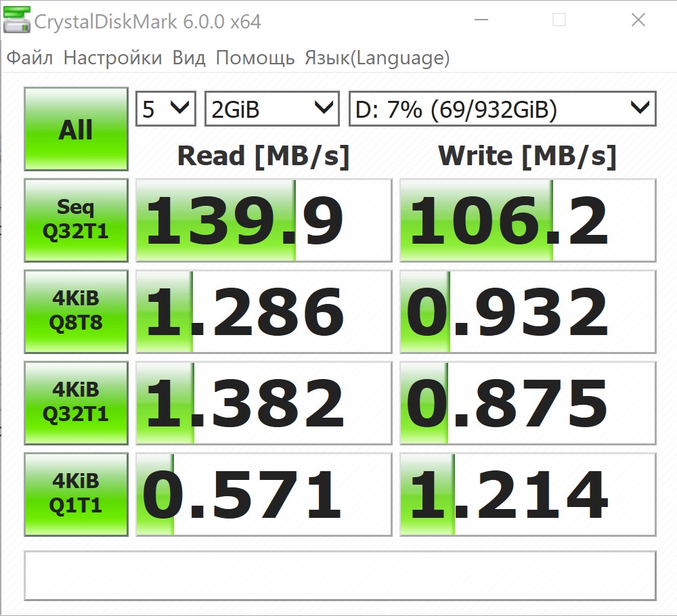Click the 4KiB Q1T1 read value 0.571

click(x=264, y=494)
